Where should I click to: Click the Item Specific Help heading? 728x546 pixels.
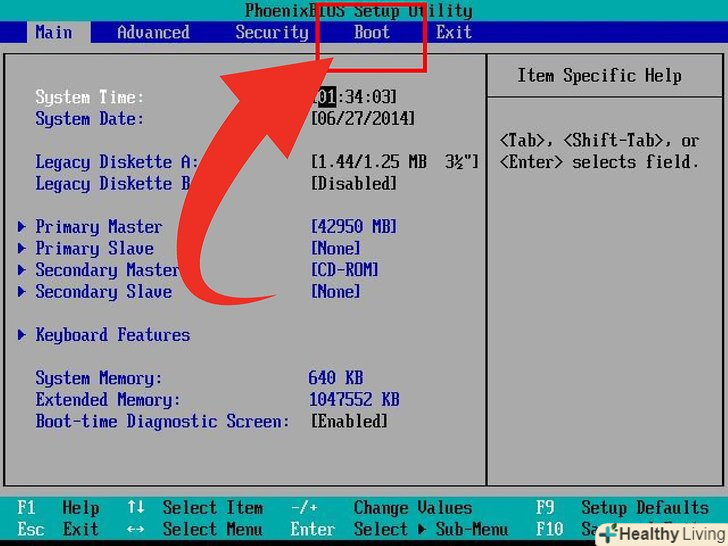point(599,75)
